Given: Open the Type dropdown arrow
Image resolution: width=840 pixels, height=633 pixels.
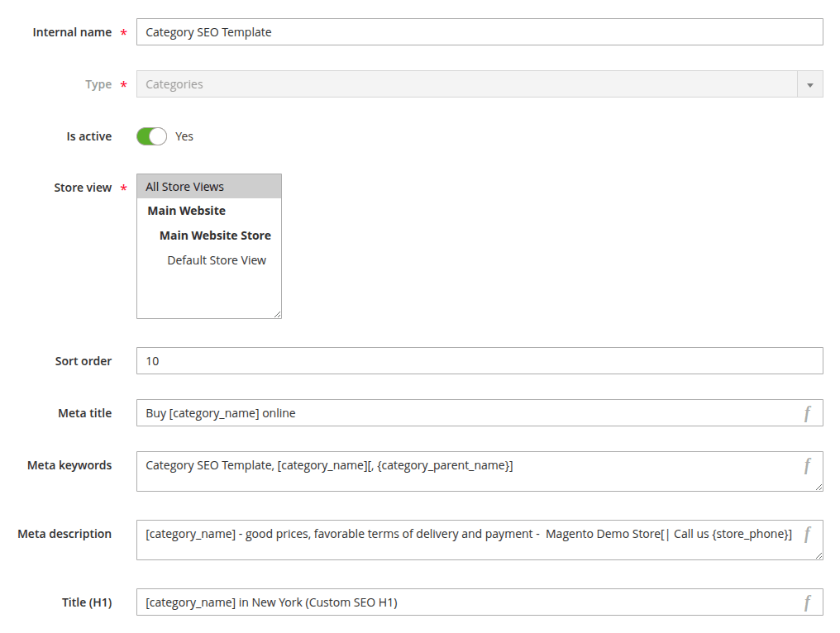Looking at the screenshot, I should [x=810, y=83].
